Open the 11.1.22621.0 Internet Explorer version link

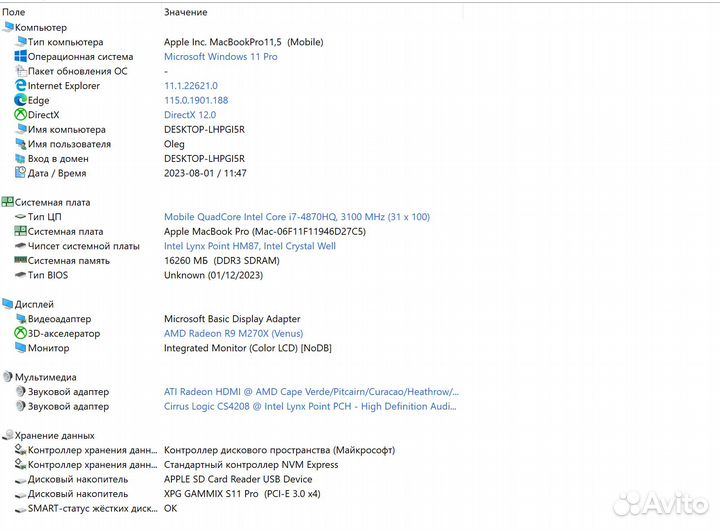191,85
